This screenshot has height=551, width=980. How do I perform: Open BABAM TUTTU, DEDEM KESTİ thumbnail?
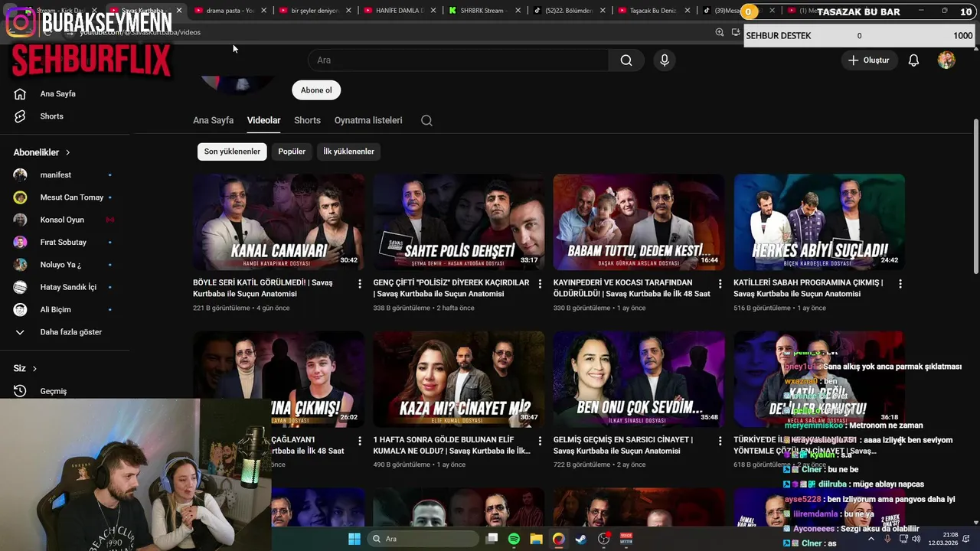(x=639, y=222)
